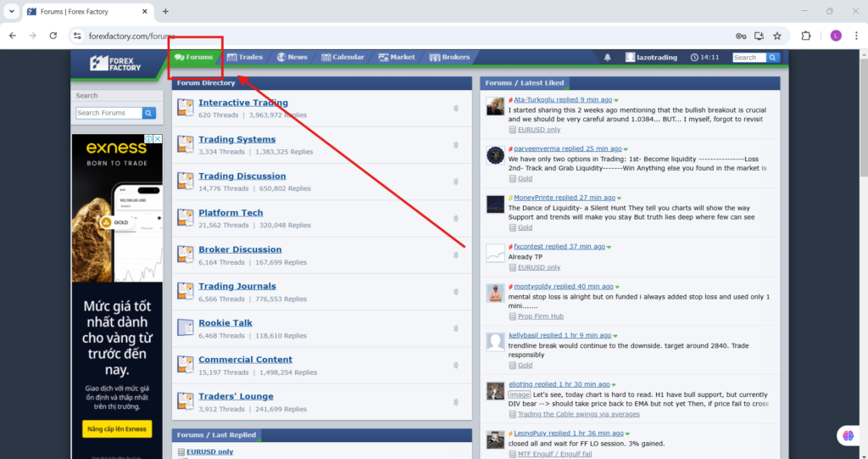Click the Trading Systems forum icon
868x459 pixels.
[x=186, y=144]
